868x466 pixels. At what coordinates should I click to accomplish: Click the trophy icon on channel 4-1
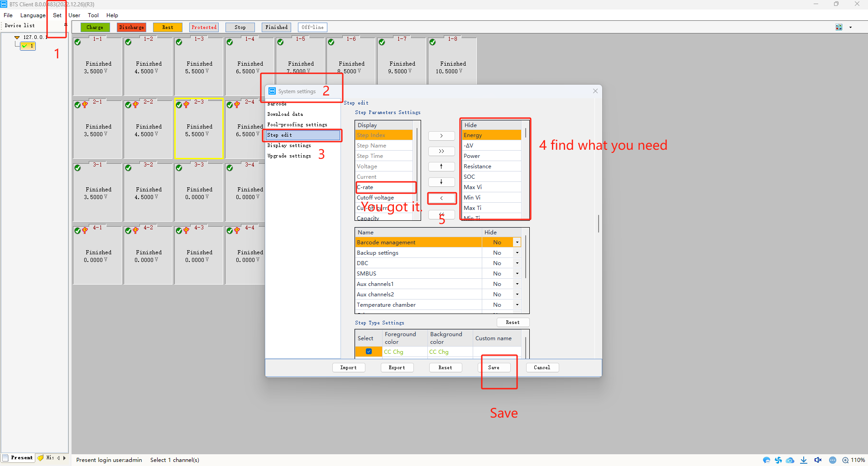[85, 231]
